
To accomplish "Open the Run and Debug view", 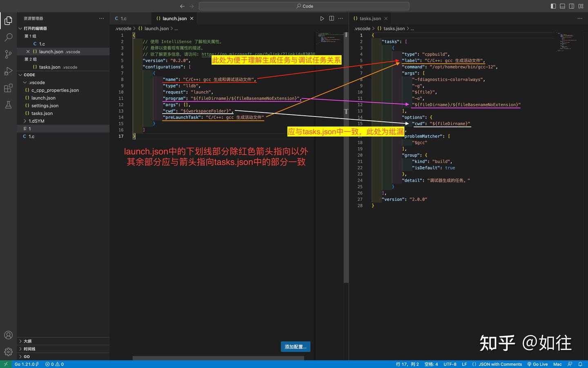I will [8, 71].
